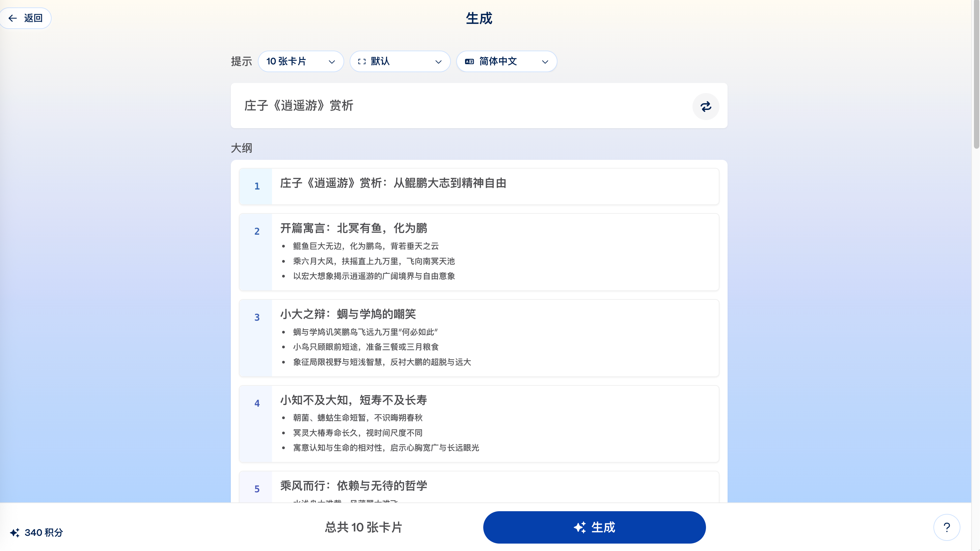
Task: Click sparkle icon on the 生成 button
Action: (580, 527)
